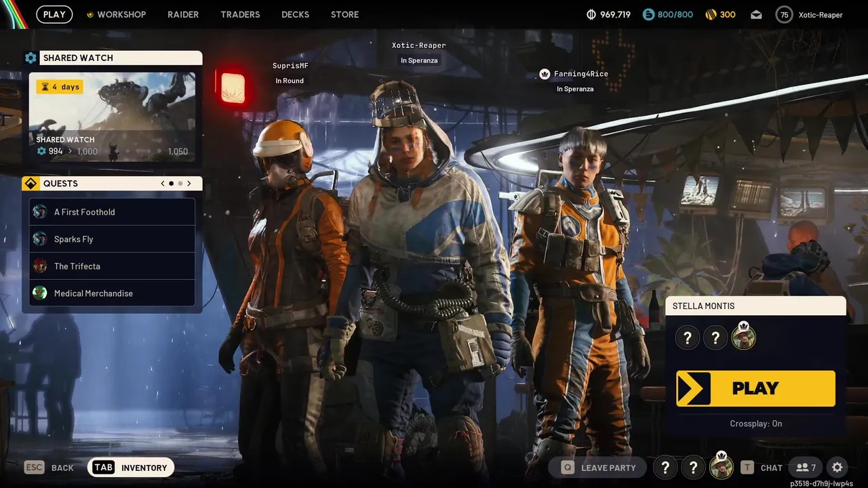Click the level 75 badge
Image resolution: width=868 pixels, height=488 pixels.
point(785,14)
